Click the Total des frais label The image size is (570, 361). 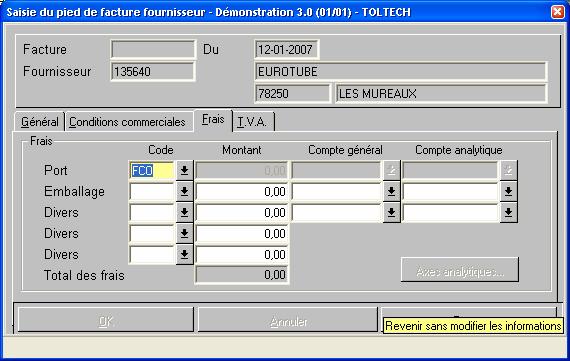(84, 275)
